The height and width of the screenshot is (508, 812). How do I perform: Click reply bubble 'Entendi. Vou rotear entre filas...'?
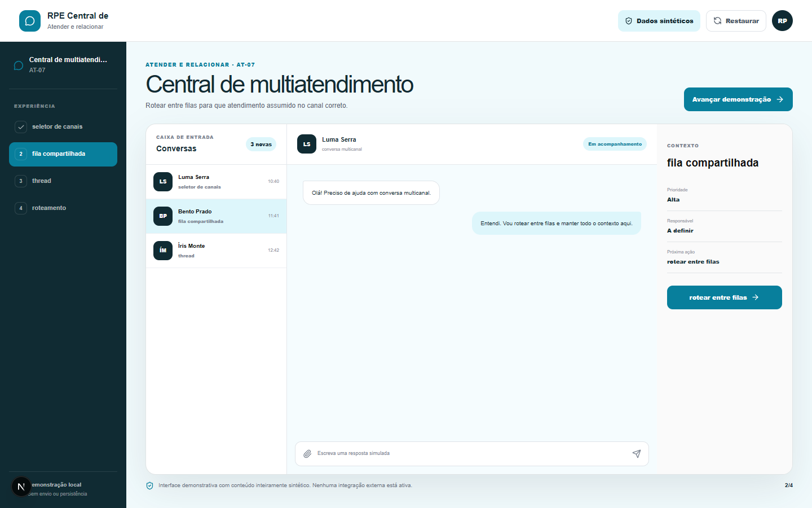pyautogui.click(x=557, y=224)
